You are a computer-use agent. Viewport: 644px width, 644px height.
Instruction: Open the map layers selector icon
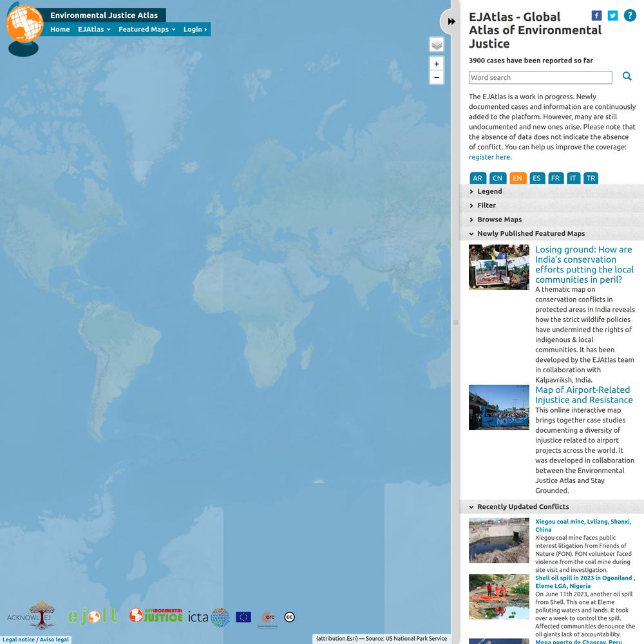pyautogui.click(x=437, y=44)
